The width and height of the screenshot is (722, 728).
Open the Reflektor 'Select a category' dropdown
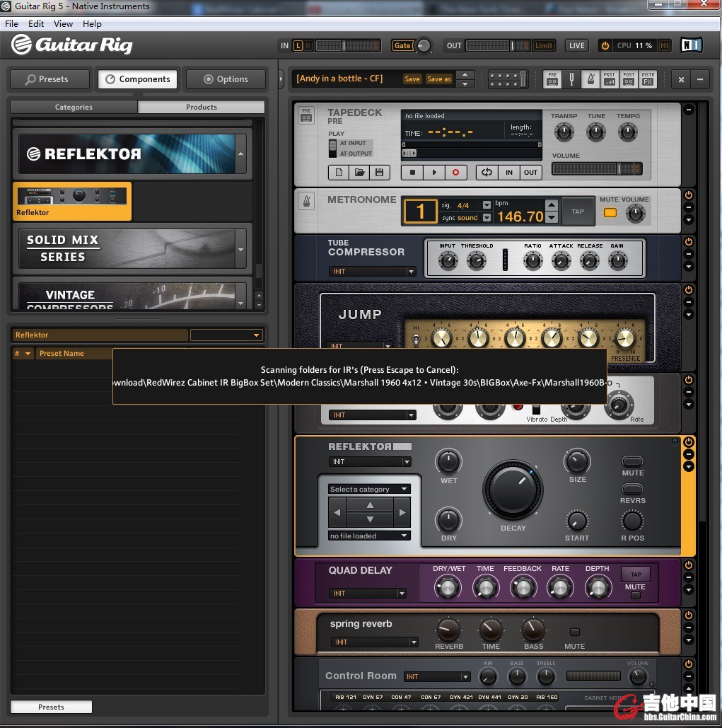tap(368, 489)
